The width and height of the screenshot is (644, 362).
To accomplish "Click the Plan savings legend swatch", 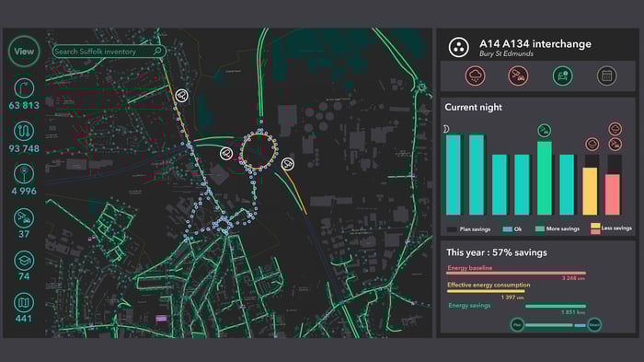I will 452,229.
